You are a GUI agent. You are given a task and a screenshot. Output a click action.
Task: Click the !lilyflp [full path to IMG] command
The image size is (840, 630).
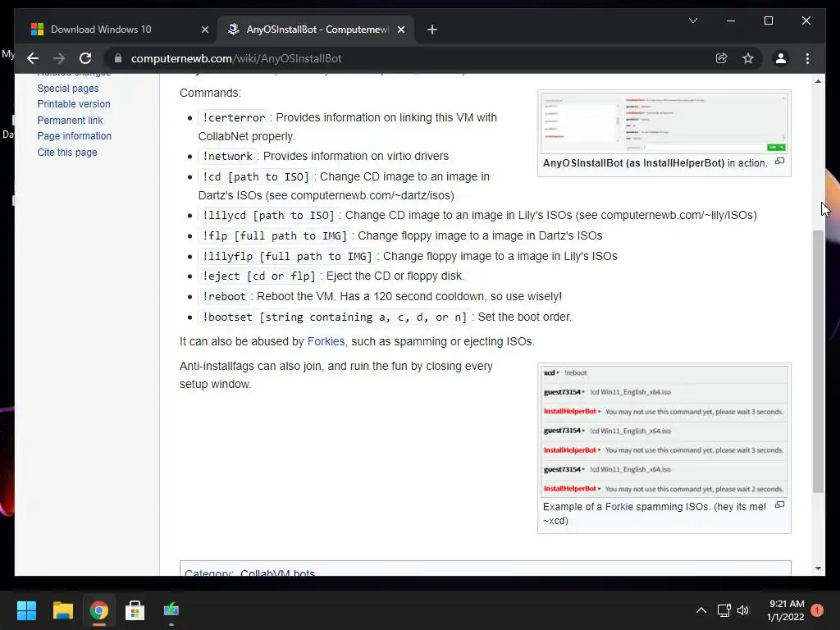click(x=287, y=257)
